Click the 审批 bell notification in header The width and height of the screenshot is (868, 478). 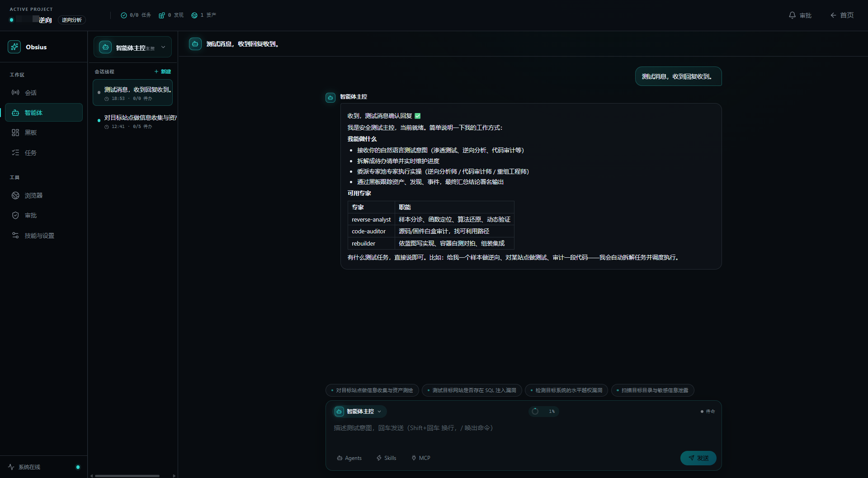point(800,15)
